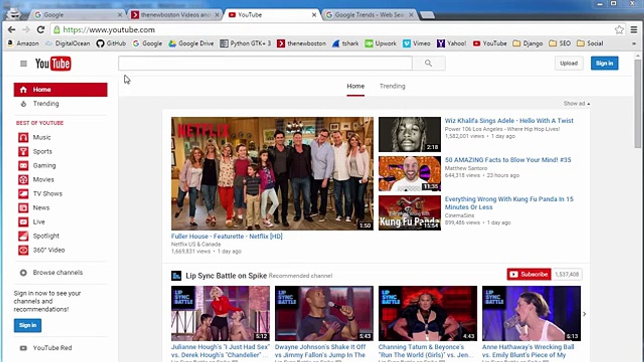This screenshot has width=644, height=362.
Task: Click the search magnifier button
Action: pos(428,63)
